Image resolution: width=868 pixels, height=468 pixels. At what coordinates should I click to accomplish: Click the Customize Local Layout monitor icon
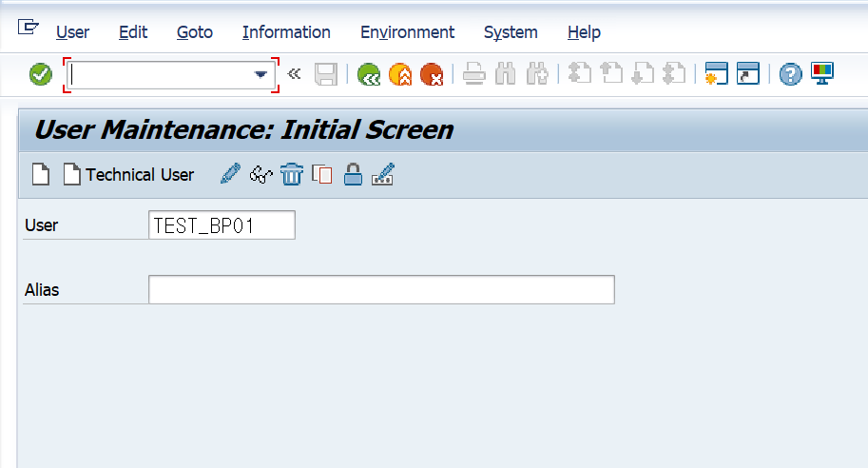pos(822,73)
